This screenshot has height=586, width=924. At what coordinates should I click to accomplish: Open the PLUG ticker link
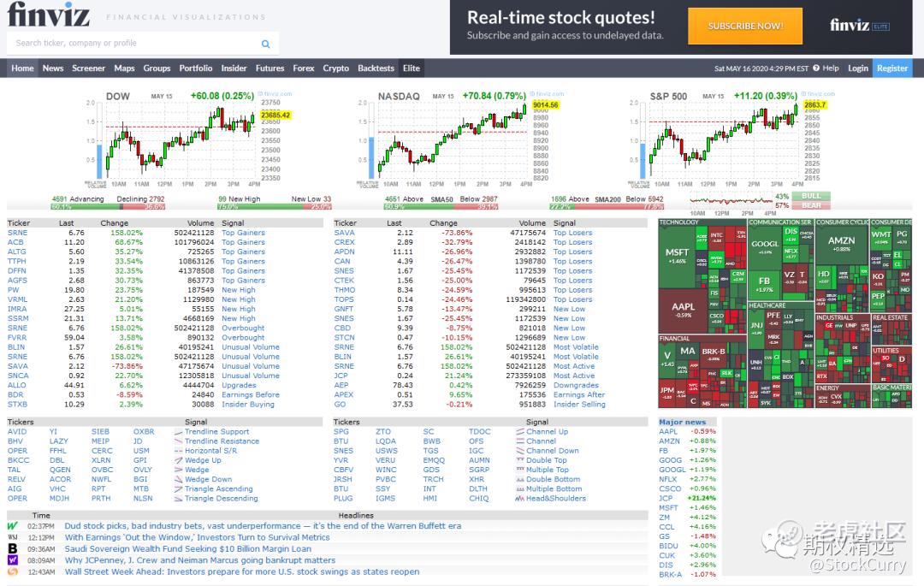[343, 498]
